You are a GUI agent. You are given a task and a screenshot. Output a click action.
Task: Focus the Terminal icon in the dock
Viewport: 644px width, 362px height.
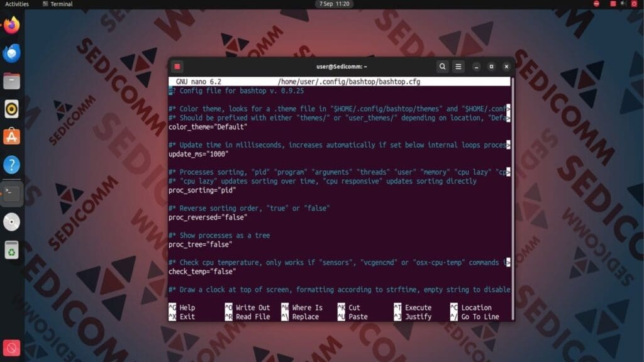[x=11, y=192]
